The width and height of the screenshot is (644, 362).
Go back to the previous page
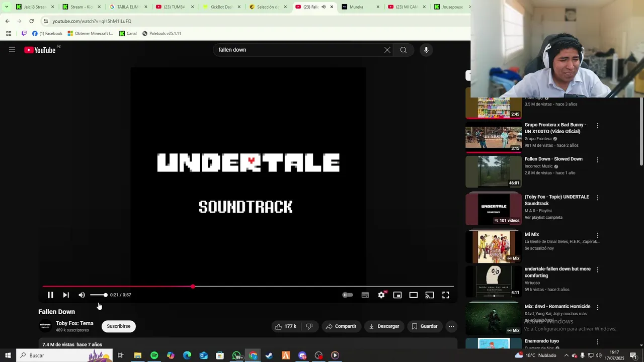pos(7,21)
